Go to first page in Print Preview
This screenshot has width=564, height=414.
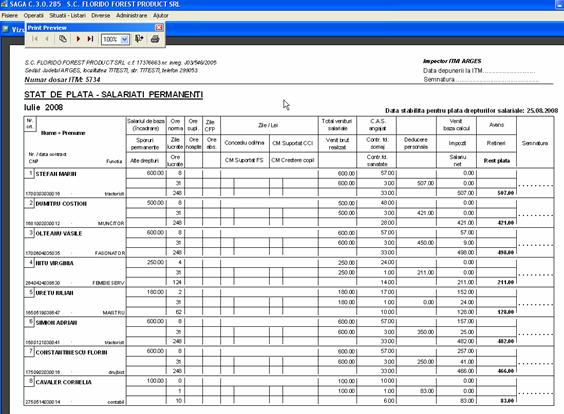point(35,39)
